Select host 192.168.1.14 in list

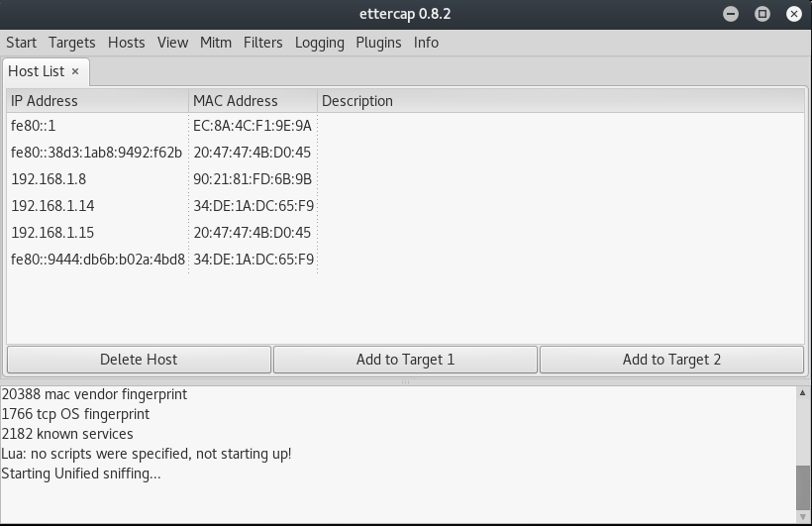click(405, 206)
